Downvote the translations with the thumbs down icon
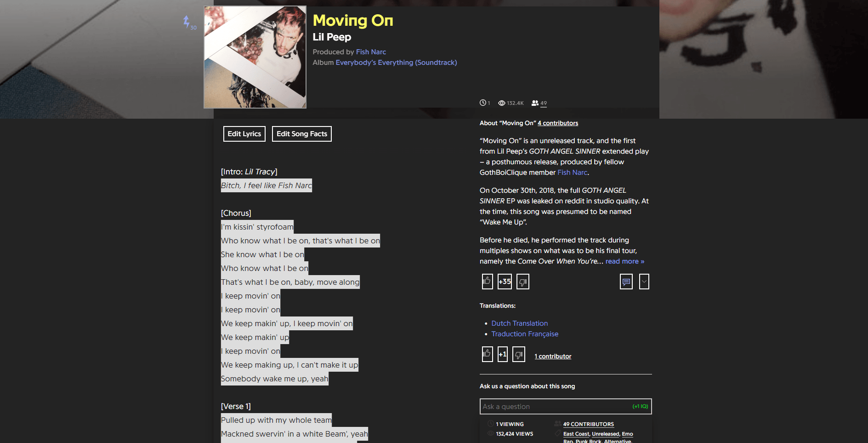 (518, 354)
